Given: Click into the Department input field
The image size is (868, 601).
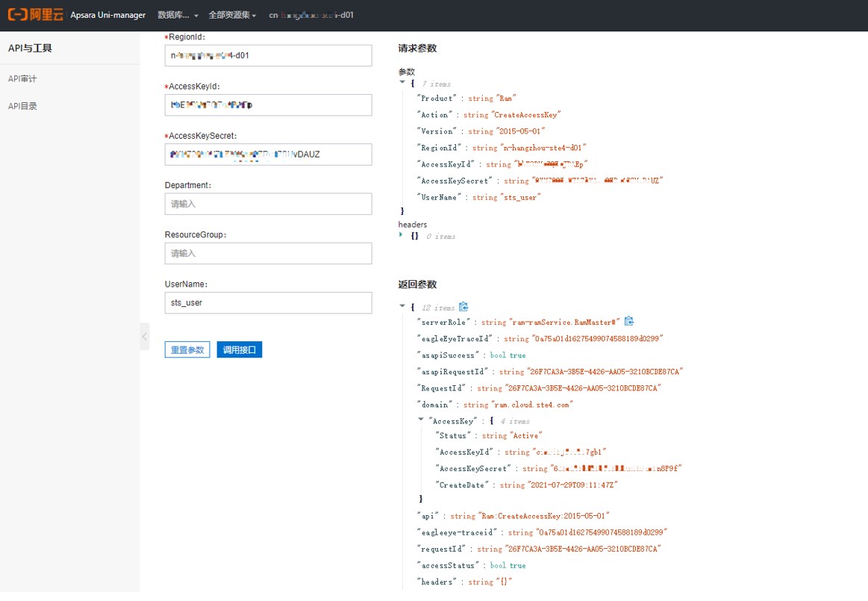Looking at the screenshot, I should coord(268,204).
